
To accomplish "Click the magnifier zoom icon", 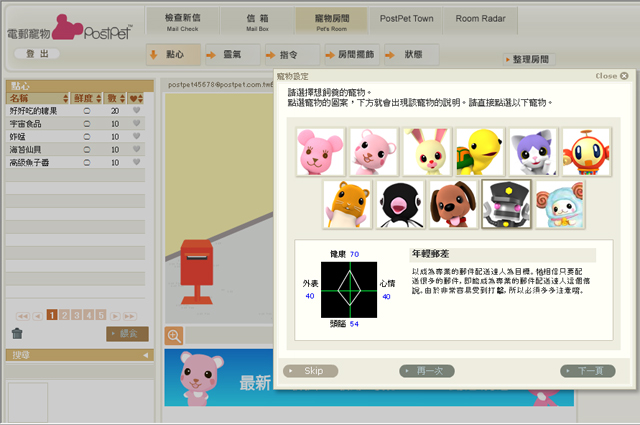I will pyautogui.click(x=174, y=336).
